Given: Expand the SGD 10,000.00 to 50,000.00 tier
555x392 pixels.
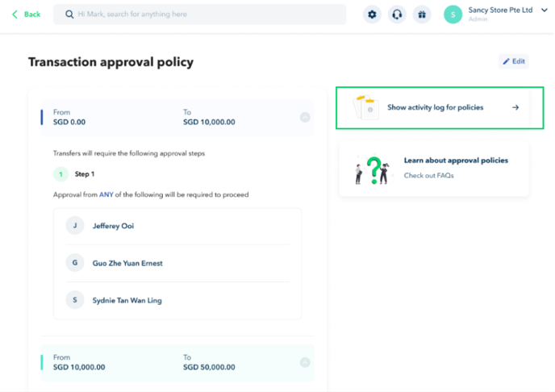Looking at the screenshot, I should (305, 362).
